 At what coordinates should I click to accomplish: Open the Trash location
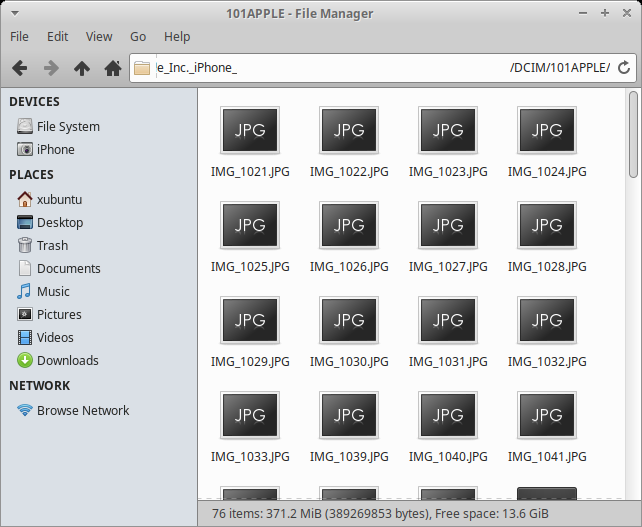point(52,245)
